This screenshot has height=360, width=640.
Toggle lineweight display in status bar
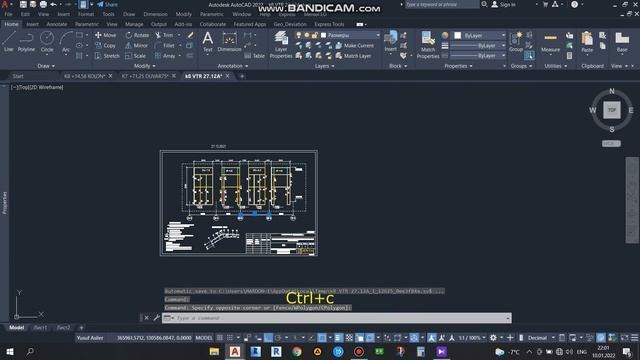pyautogui.click(x=338, y=338)
